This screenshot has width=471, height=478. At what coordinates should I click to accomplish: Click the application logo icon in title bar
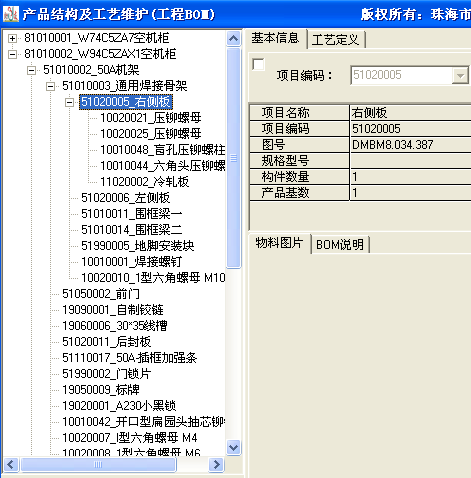click(x=11, y=14)
